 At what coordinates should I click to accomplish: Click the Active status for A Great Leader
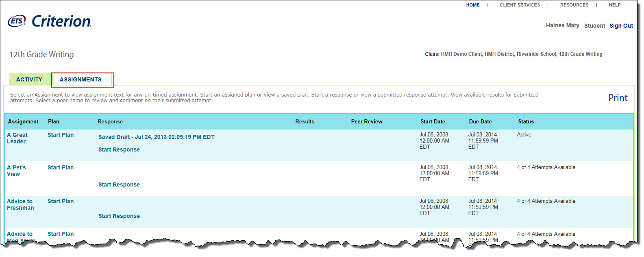click(524, 134)
